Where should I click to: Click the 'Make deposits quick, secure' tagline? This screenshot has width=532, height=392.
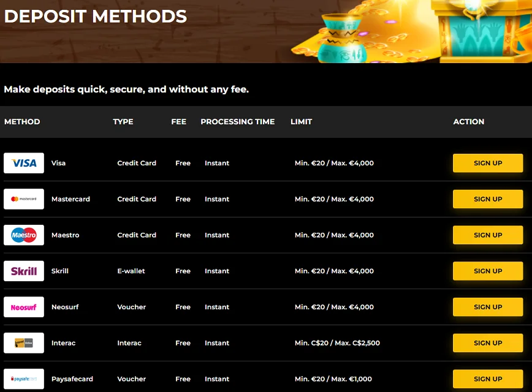(126, 89)
